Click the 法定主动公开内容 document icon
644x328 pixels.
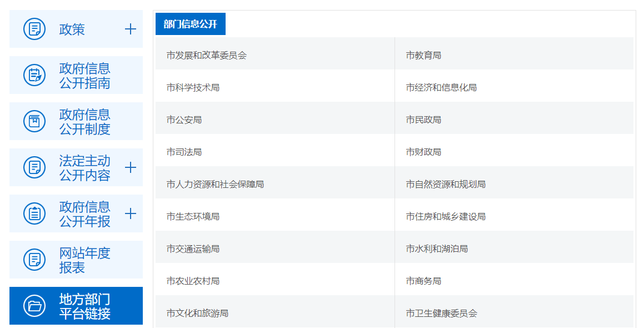pos(34,167)
